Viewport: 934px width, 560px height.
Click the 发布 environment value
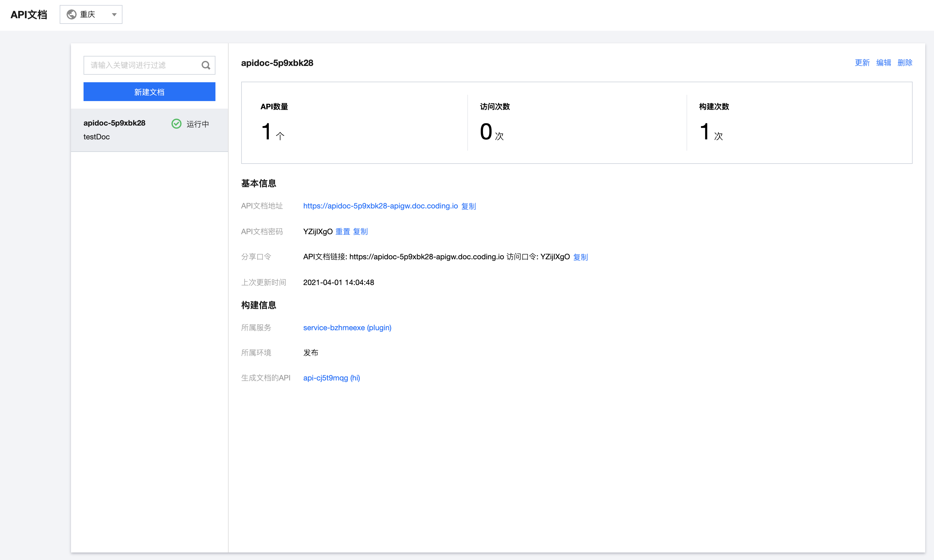(x=311, y=353)
